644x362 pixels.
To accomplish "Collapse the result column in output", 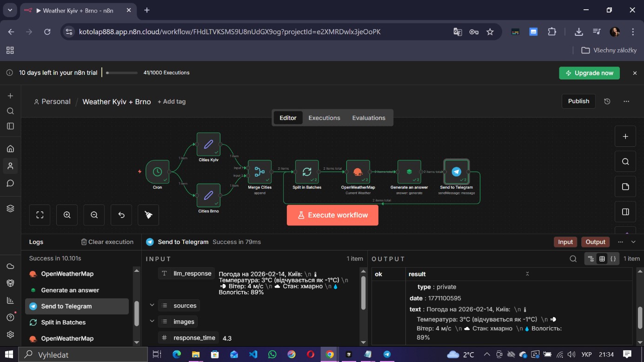I will click(x=527, y=274).
